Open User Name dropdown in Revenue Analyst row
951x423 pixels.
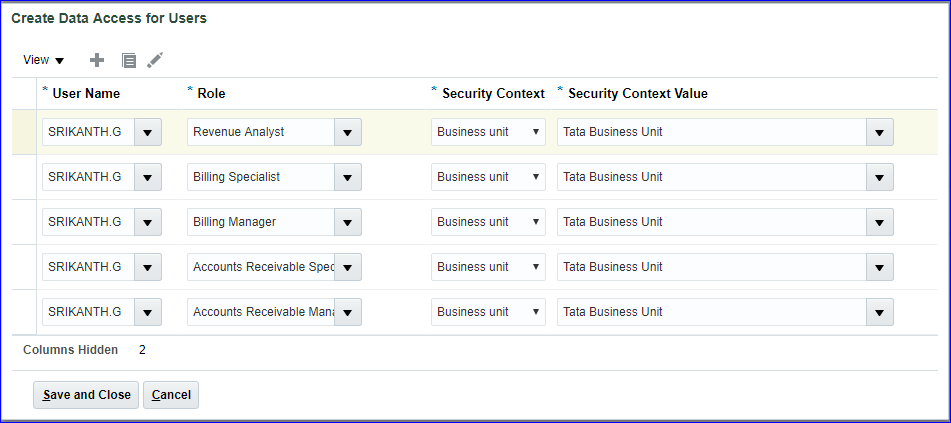(147, 132)
